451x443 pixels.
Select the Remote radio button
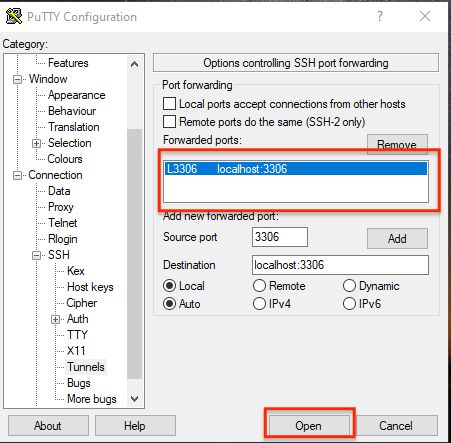click(259, 286)
